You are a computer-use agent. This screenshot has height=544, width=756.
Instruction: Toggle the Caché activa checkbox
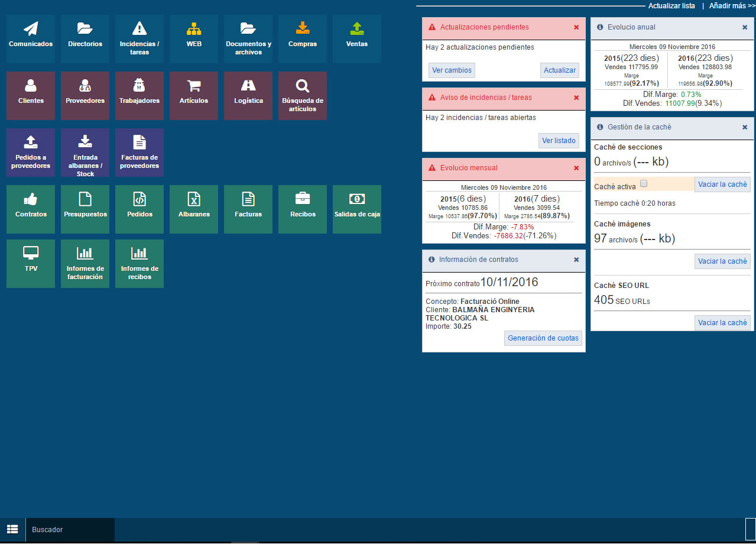click(x=644, y=184)
